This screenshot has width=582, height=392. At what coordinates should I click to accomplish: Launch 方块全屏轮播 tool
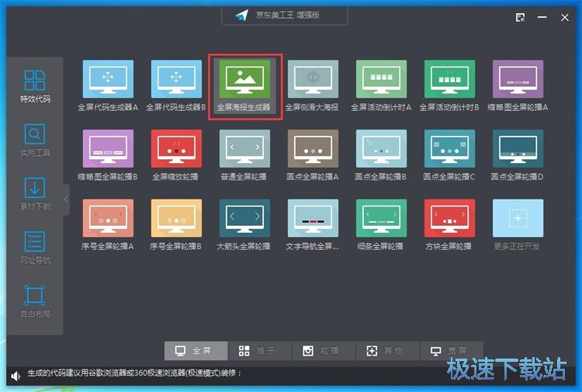point(449,218)
